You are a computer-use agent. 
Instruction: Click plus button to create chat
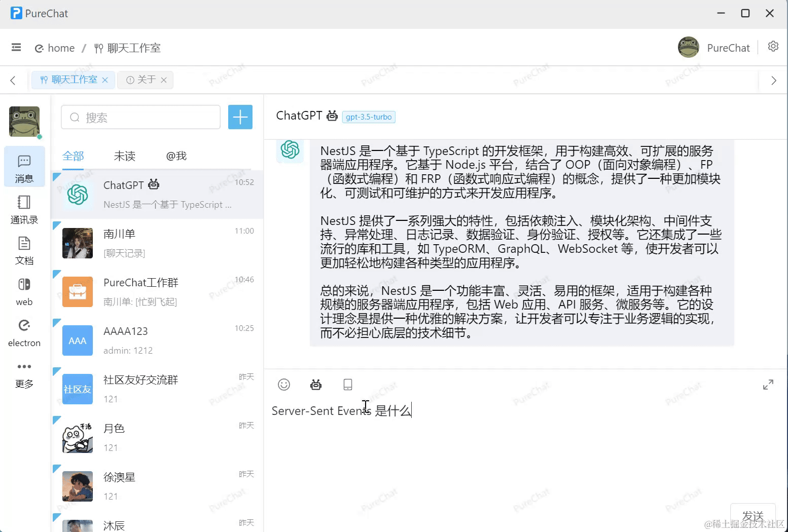pos(240,118)
